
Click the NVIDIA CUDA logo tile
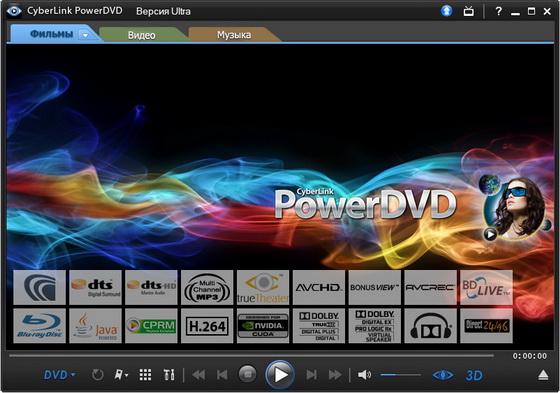tap(263, 326)
